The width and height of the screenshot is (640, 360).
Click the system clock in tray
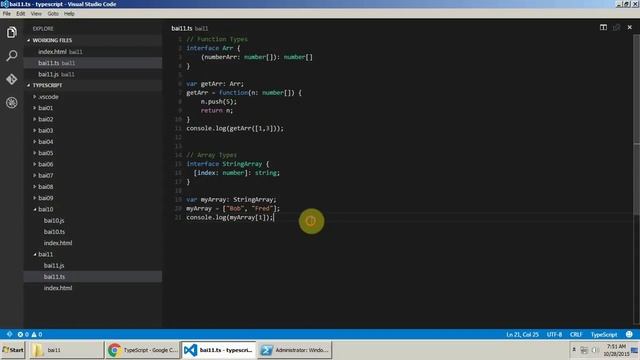(616, 350)
